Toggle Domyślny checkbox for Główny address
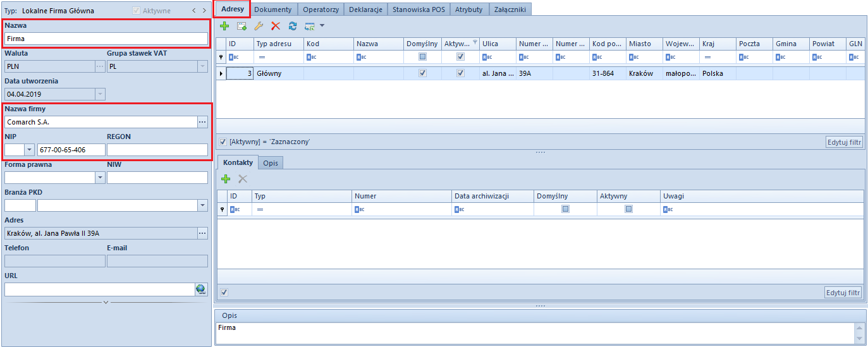This screenshot has width=868, height=347. (x=423, y=73)
